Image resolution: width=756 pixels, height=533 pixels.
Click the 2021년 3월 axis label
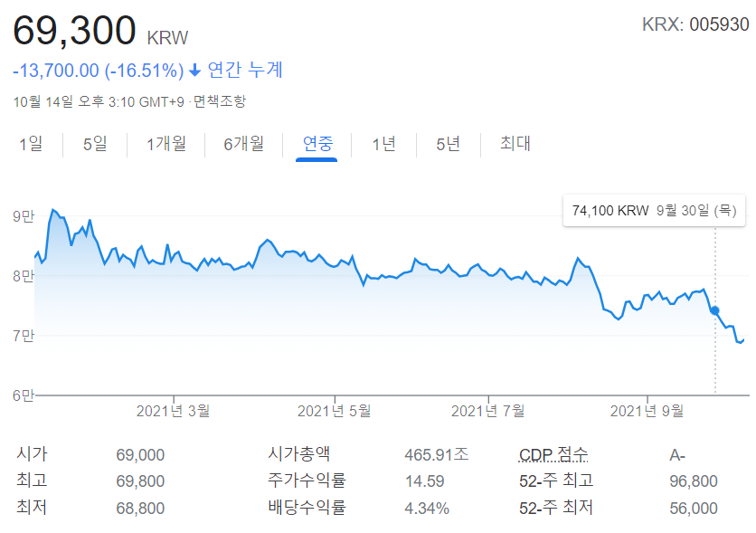coord(173,411)
